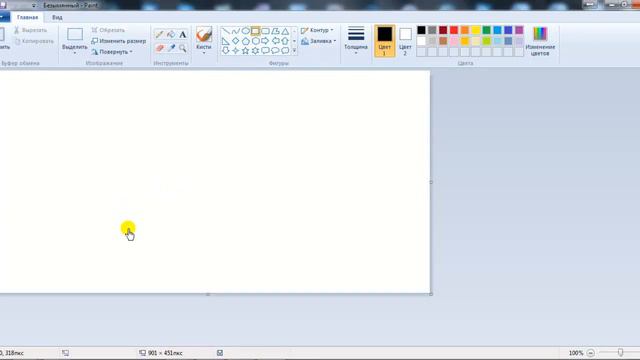The height and width of the screenshot is (360, 640).
Task: Choose the Oval callout shape
Action: [x=275, y=51]
